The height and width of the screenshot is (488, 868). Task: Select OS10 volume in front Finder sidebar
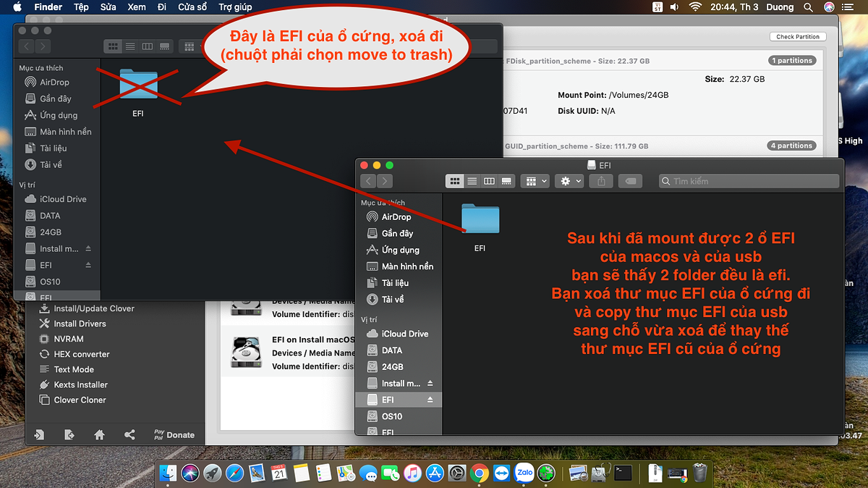384,416
